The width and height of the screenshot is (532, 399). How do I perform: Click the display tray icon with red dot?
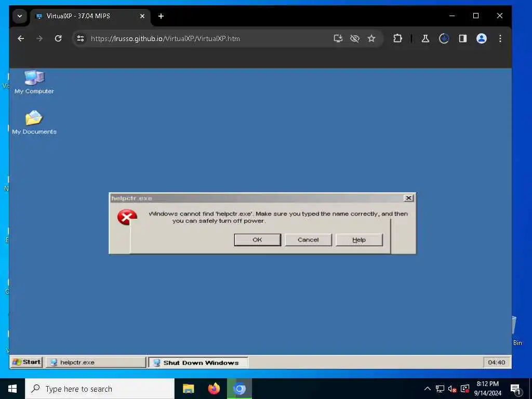(x=465, y=389)
